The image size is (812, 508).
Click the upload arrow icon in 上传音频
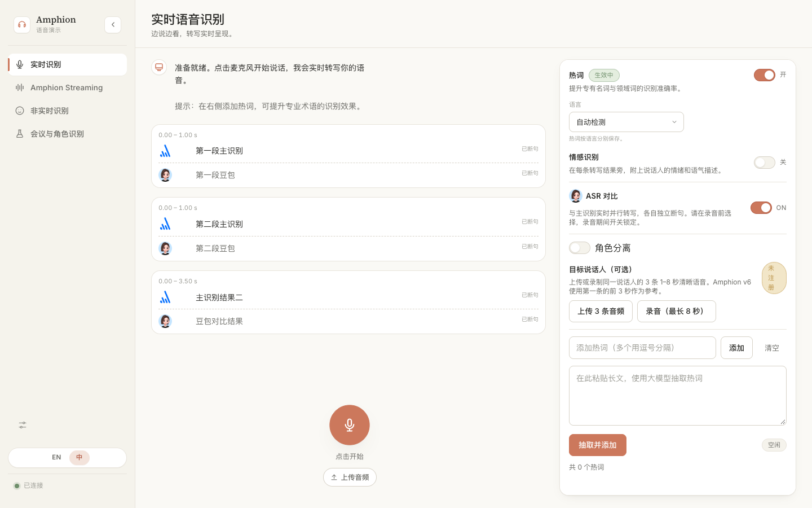click(334, 478)
